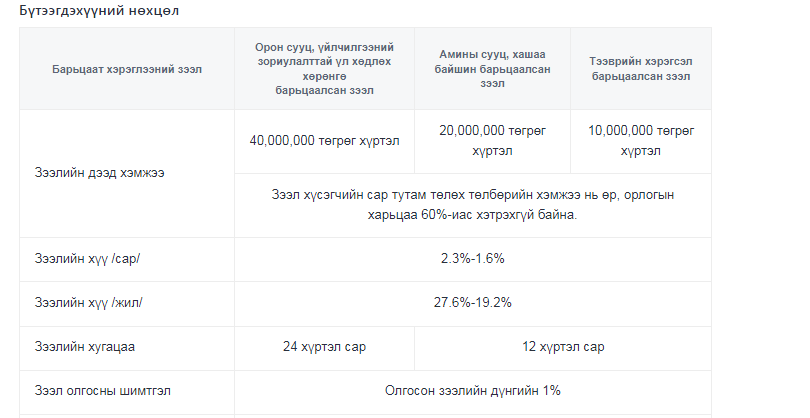Select the annual rate '27.6%-19.2%' value
Viewport: 810px width, 418px height.
473,303
